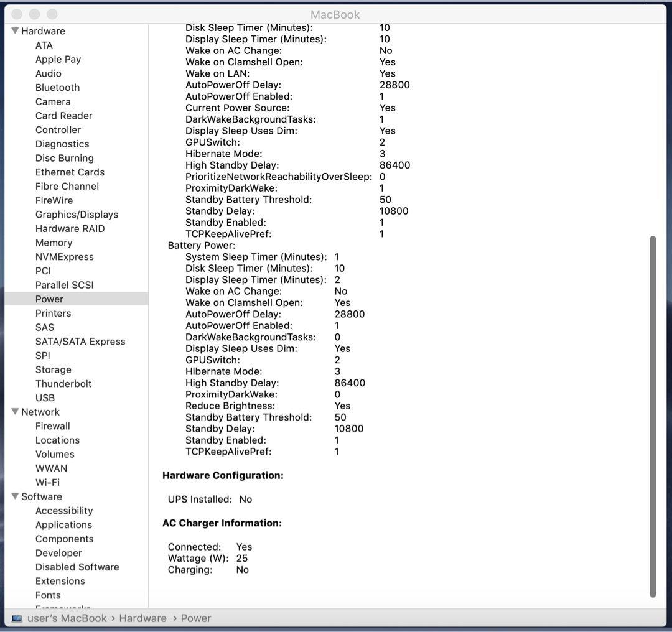Collapse the Hardware section triangle

tap(15, 31)
